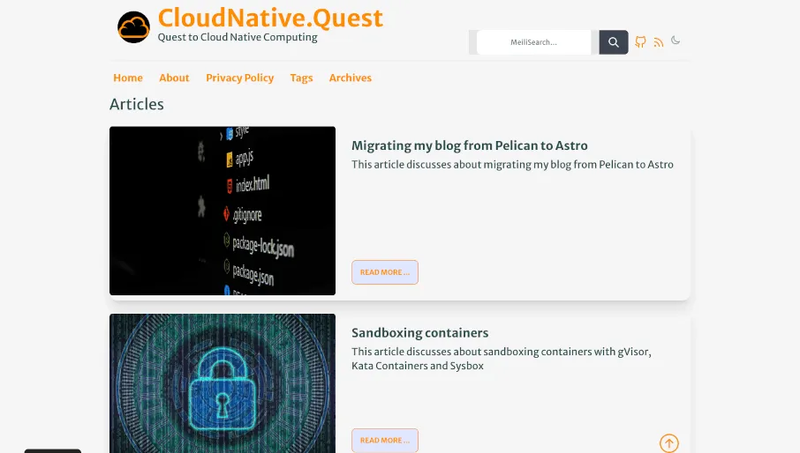
Task: Open the Migrating my blog article title
Action: [469, 145]
